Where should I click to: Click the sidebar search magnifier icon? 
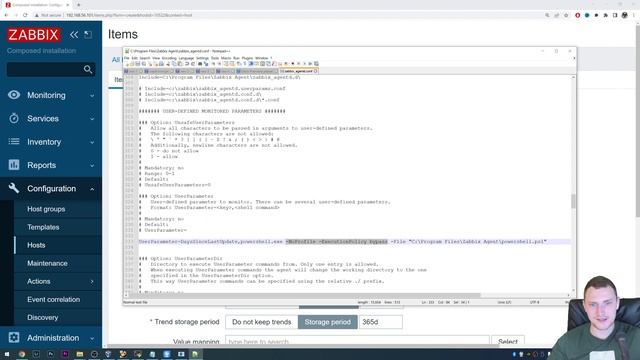pyautogui.click(x=88, y=69)
